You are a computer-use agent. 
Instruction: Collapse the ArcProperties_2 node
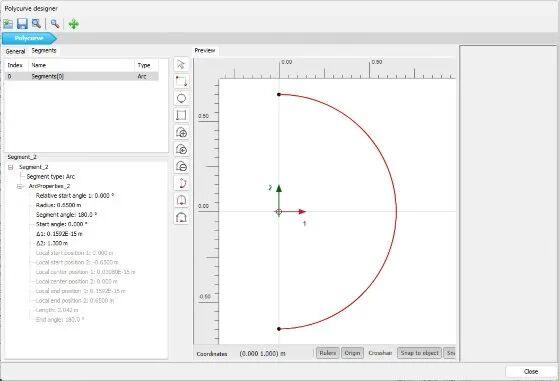pyautogui.click(x=20, y=186)
